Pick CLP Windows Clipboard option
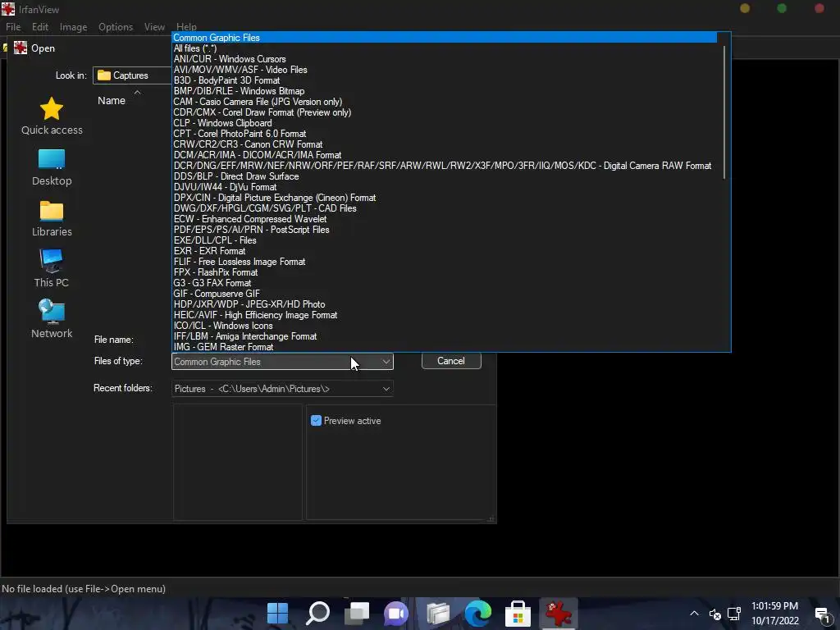This screenshot has width=840, height=630. [x=444, y=123]
